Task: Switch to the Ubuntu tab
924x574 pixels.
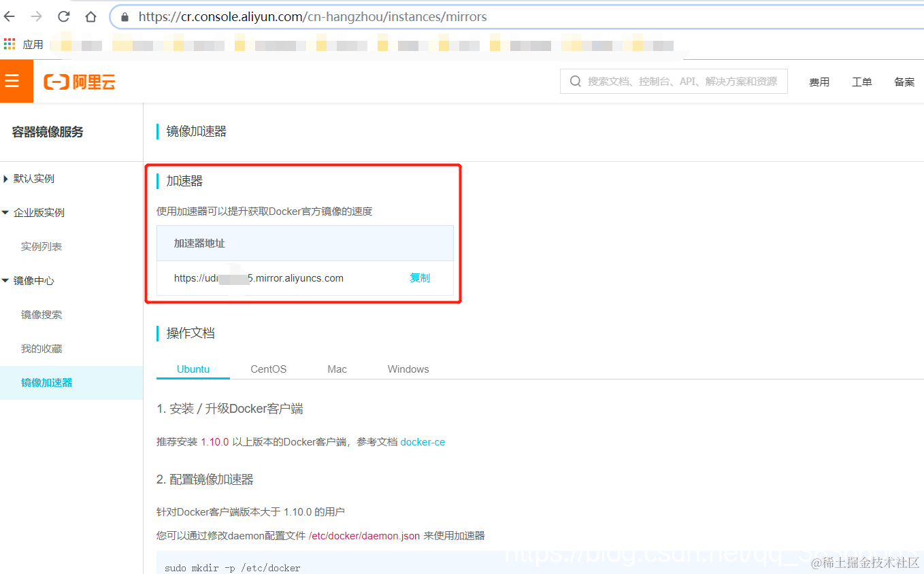Action: tap(193, 369)
